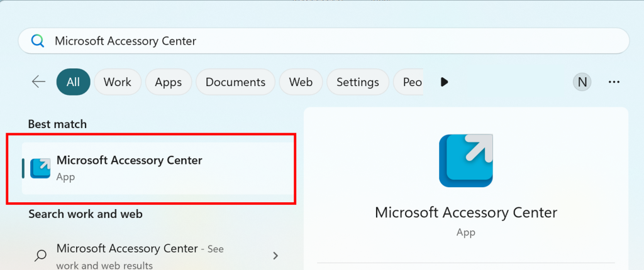Viewport: 644px width, 270px height.
Task: Switch to the Apps filter tab
Action: click(168, 82)
